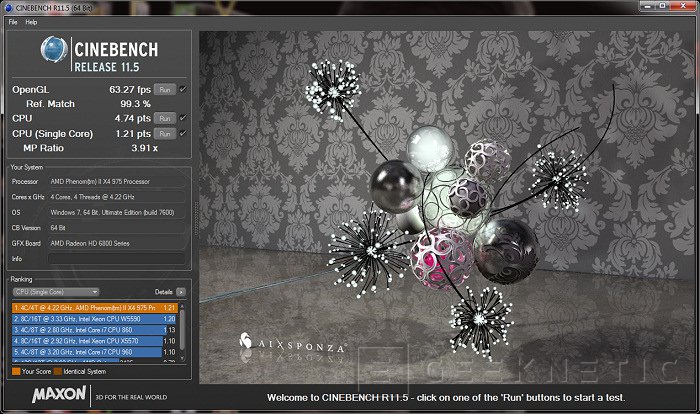
Task: Toggle the CPU test checkbox
Action: [183, 118]
